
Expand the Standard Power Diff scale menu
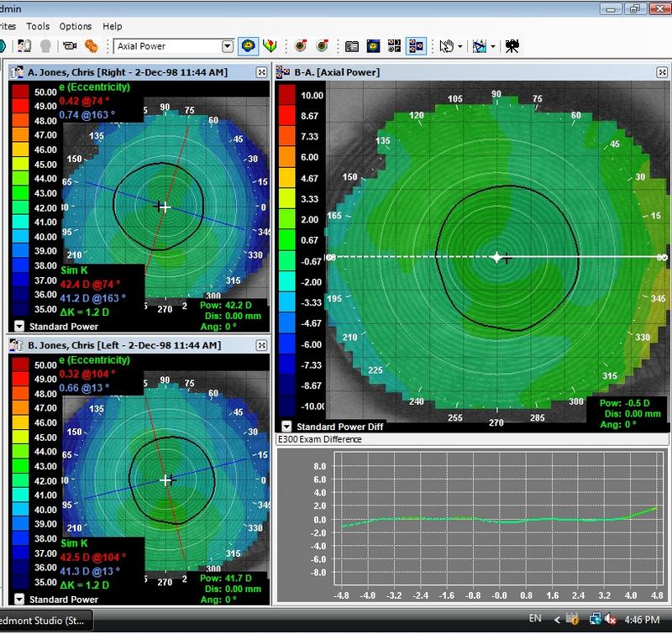tap(286, 426)
